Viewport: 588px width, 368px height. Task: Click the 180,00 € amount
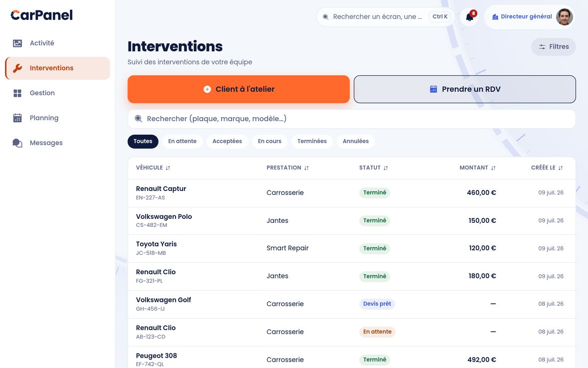[x=482, y=276]
